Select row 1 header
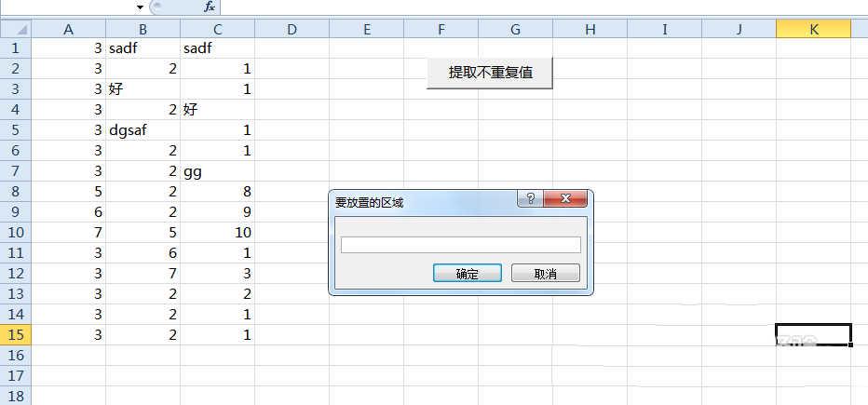Viewport: 868px width, 405px height. click(16, 48)
